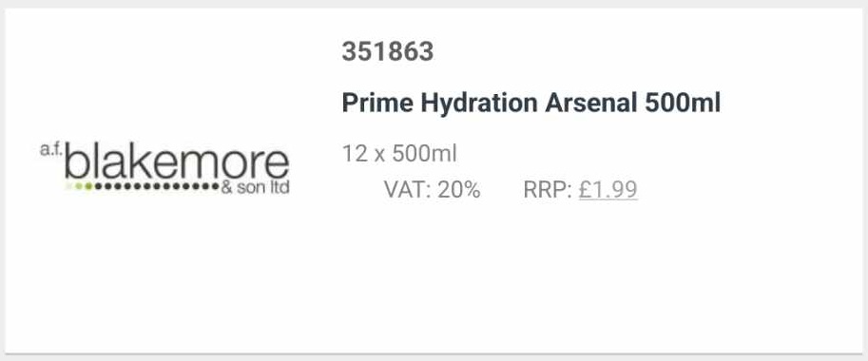Click the 20% VAT value
The image size is (868, 361).
459,190
